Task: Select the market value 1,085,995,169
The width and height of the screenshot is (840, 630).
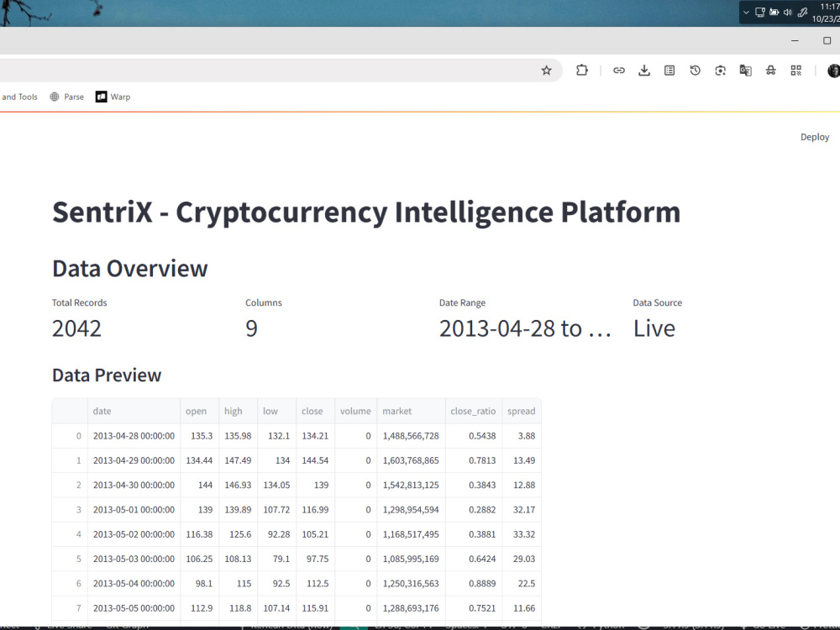Action: [x=411, y=559]
